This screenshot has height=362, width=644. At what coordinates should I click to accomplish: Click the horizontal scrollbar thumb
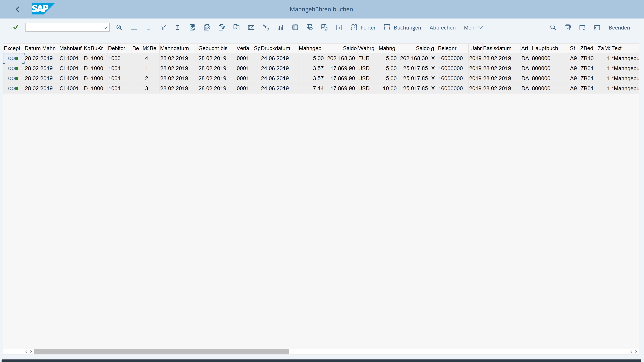pyautogui.click(x=161, y=351)
